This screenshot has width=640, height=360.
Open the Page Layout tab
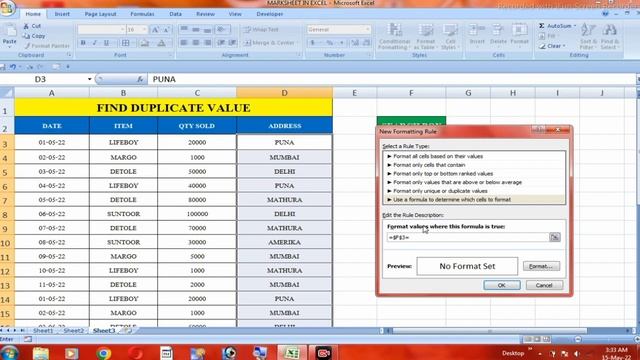pos(100,14)
